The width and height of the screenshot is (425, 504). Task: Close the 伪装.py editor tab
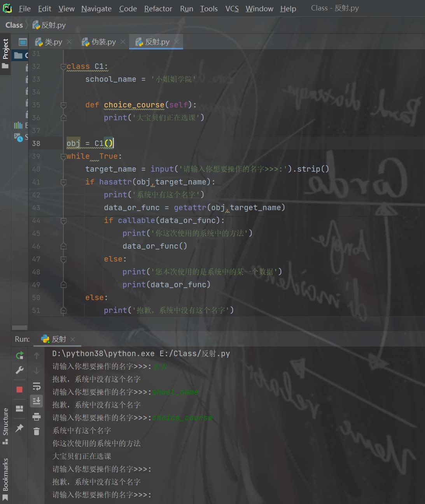[x=123, y=42]
